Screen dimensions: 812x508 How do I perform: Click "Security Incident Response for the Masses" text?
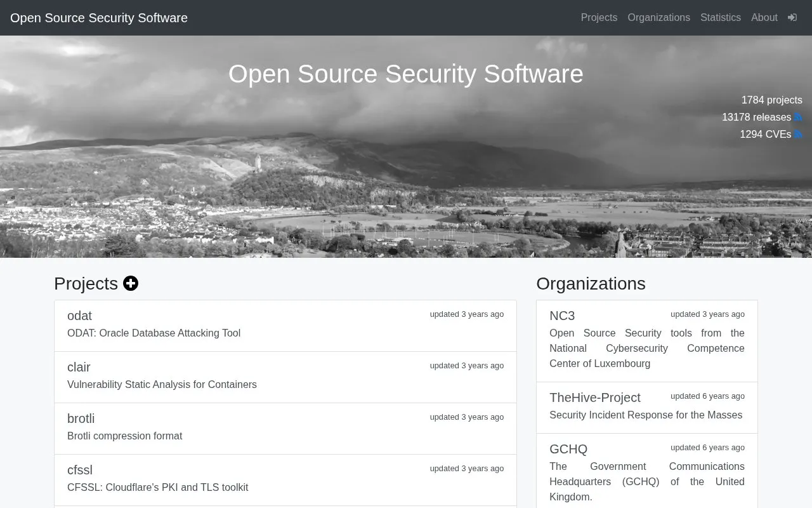[x=646, y=415]
